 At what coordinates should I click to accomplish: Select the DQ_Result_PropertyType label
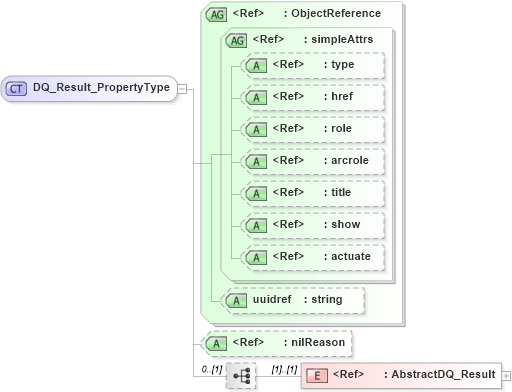click(101, 87)
